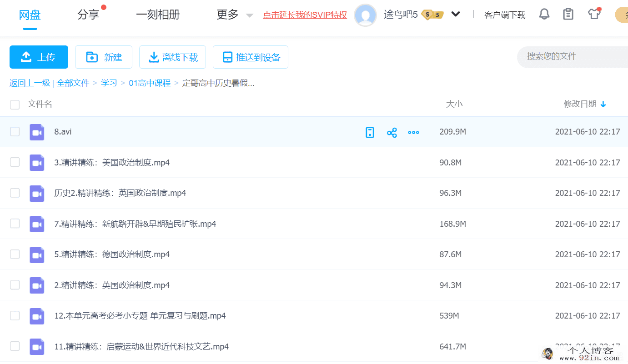The width and height of the screenshot is (628, 364).
Task: Select checkbox for 11.精讲精练：启蒙运动 file
Action: pyautogui.click(x=15, y=346)
